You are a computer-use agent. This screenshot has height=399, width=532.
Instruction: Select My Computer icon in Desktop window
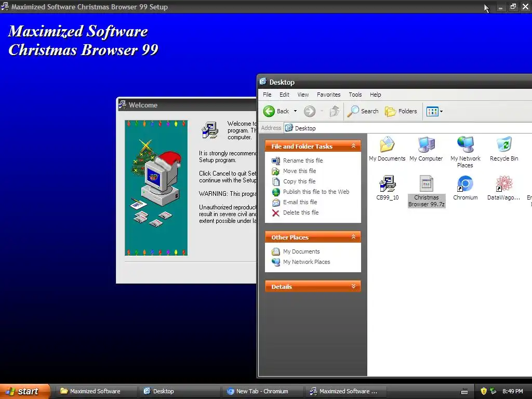pos(426,149)
